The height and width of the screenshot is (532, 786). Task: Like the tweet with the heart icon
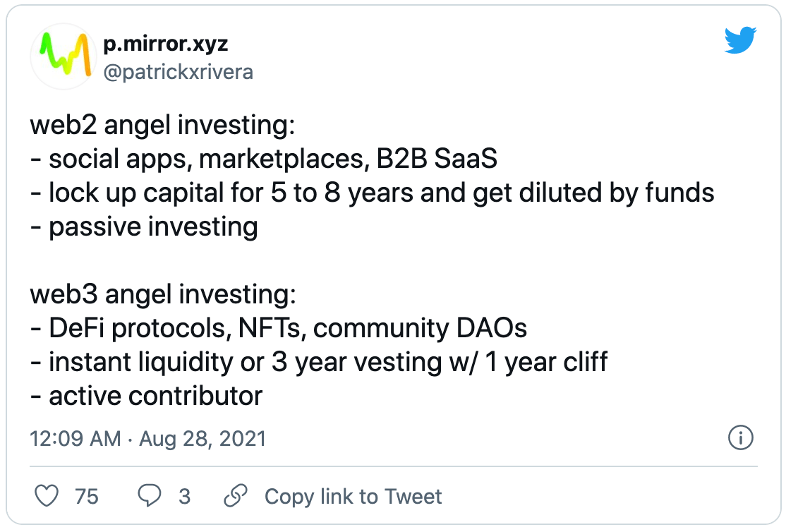(x=47, y=496)
